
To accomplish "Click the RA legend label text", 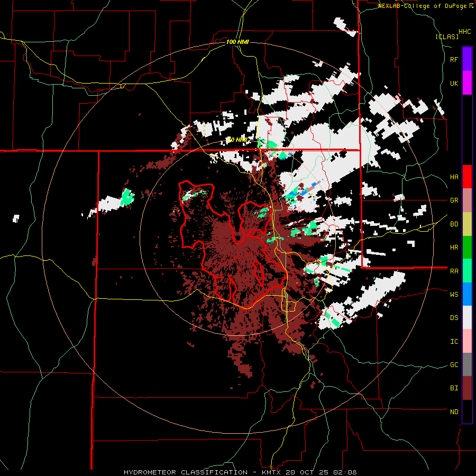I will [x=454, y=271].
